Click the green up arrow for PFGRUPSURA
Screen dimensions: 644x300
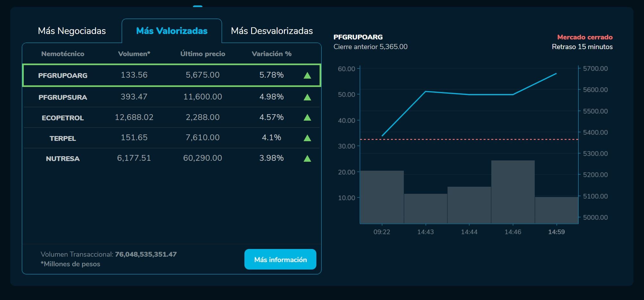tap(307, 97)
